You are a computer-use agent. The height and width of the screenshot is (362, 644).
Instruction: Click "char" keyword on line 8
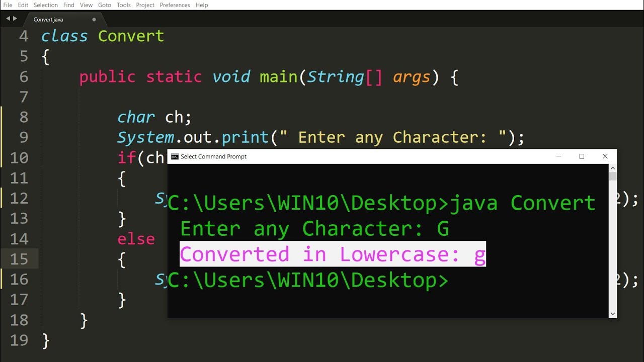click(x=136, y=117)
